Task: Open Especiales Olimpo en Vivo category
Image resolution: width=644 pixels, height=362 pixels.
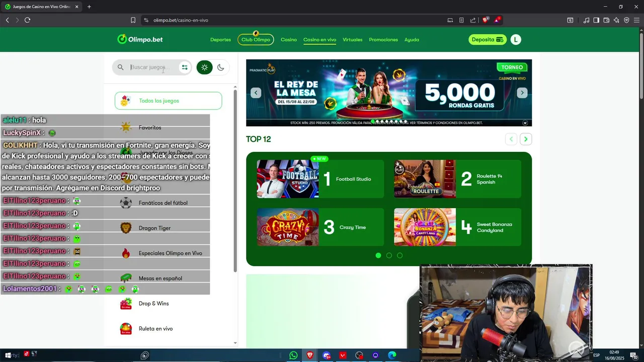Action: click(x=170, y=253)
